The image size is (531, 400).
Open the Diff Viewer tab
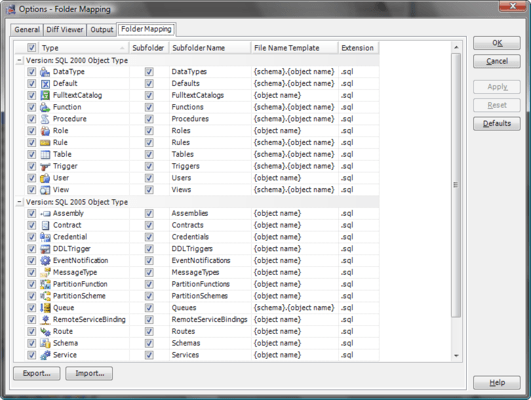tap(65, 30)
